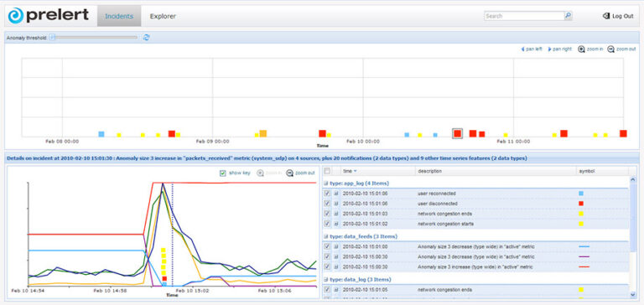Image resolution: width=644 pixels, height=305 pixels.
Task: Select the orange incident marker on timeline
Action: [x=262, y=133]
